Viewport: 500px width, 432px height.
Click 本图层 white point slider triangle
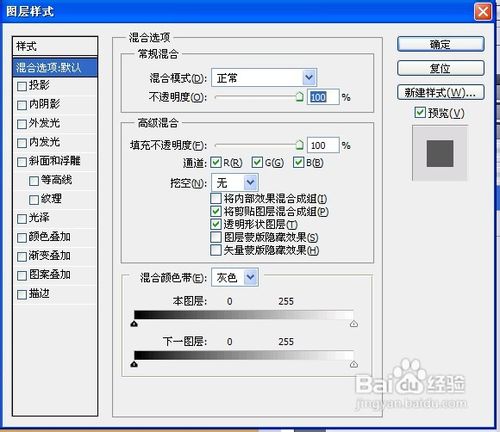tap(354, 324)
